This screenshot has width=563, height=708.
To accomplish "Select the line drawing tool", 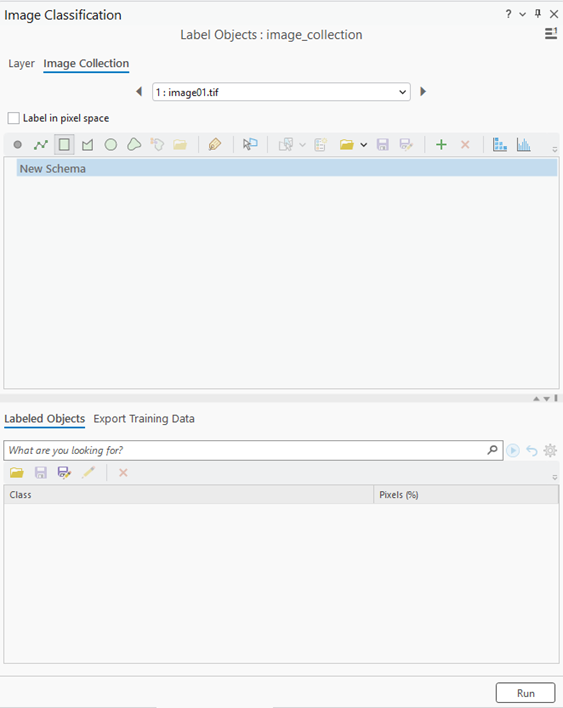I will pyautogui.click(x=41, y=144).
